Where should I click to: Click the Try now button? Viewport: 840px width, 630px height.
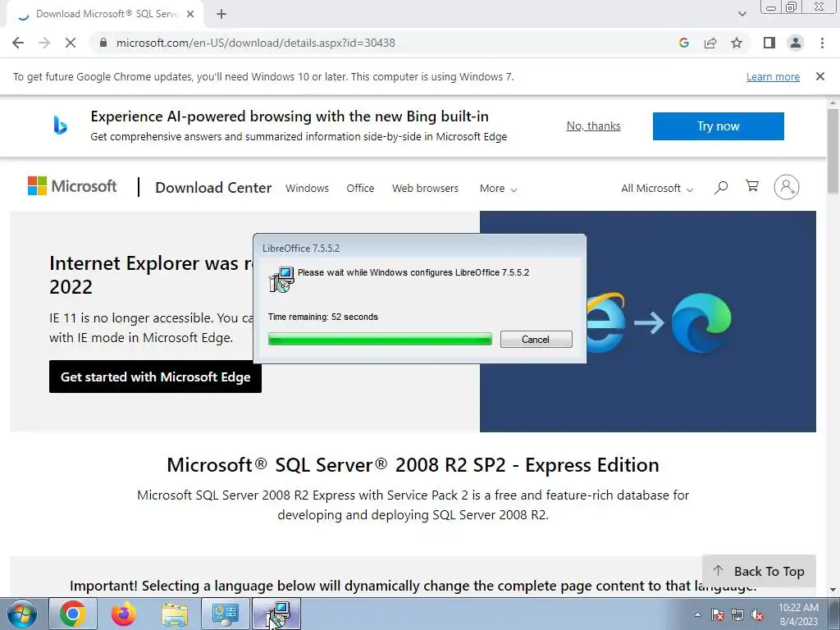click(x=718, y=126)
